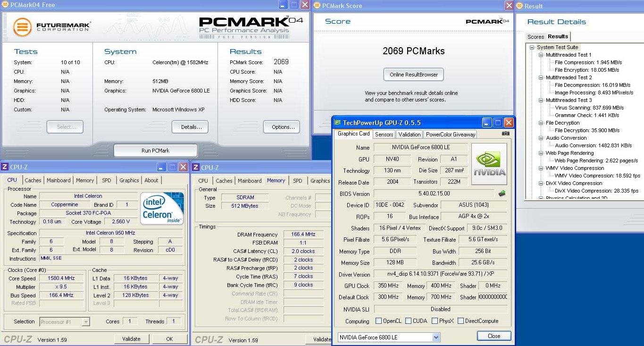The image size is (644, 346).
Task: Click the Bus Interface 'AGP 4x @ 2x' value
Action: click(474, 217)
